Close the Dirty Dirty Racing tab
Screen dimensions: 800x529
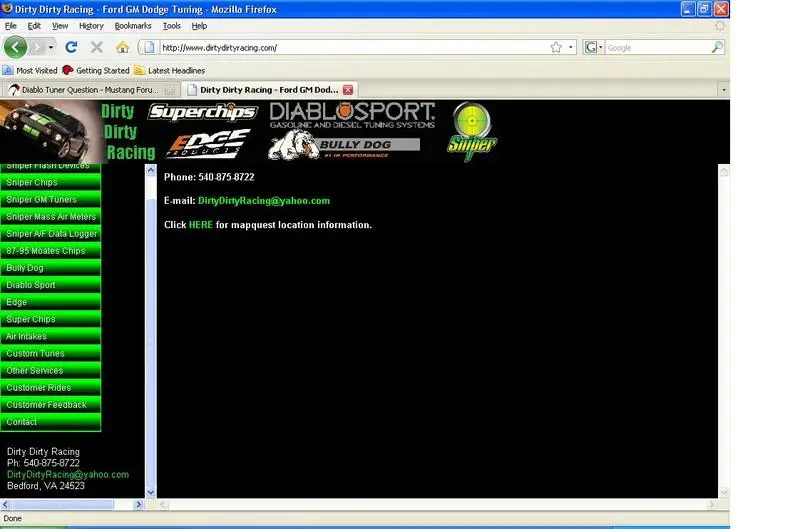348,90
